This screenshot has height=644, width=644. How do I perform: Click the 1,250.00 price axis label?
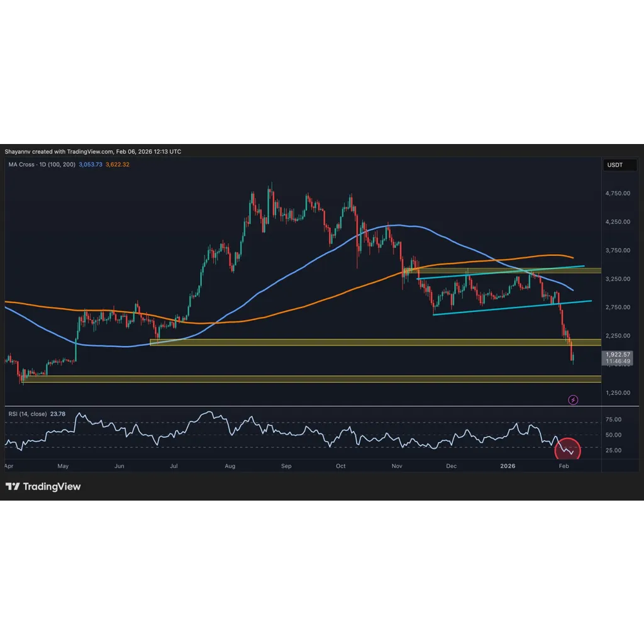[618, 393]
